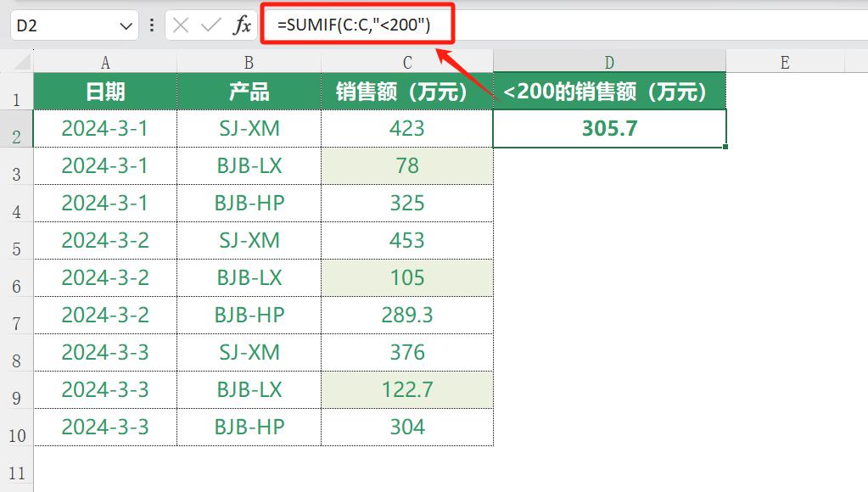Click BJB-LX product cell in row 9
This screenshot has width=868, height=492.
249,390
